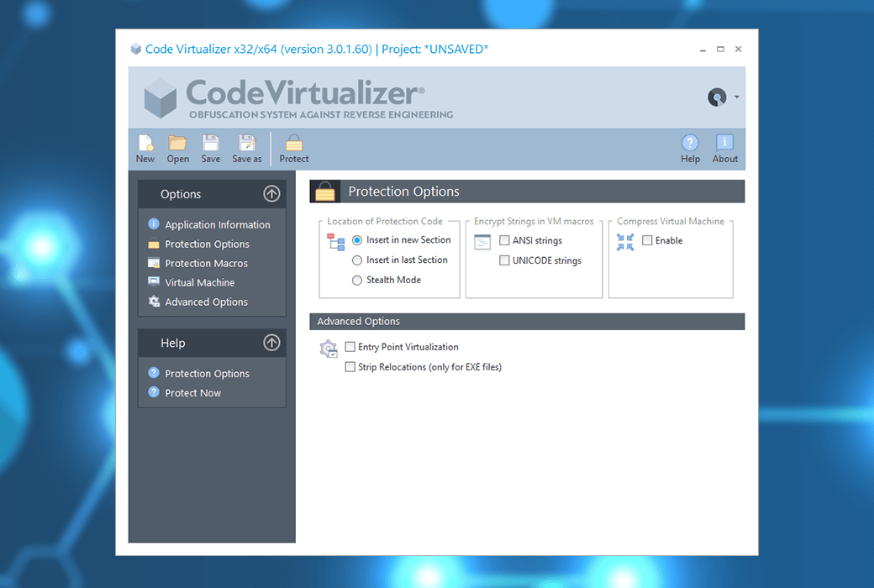874x588 pixels.
Task: Click the Protect padlock icon
Action: pos(293,148)
